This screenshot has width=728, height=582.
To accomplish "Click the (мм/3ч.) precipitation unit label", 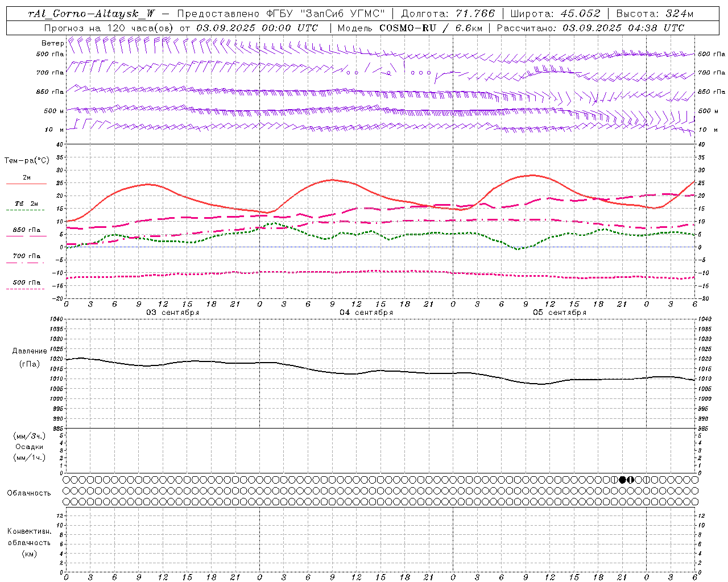I will coord(30,436).
